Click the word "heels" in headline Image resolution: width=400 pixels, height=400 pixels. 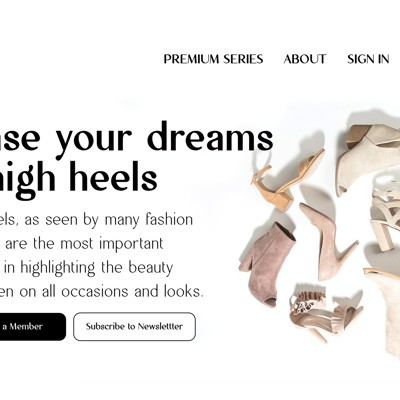pos(113,175)
